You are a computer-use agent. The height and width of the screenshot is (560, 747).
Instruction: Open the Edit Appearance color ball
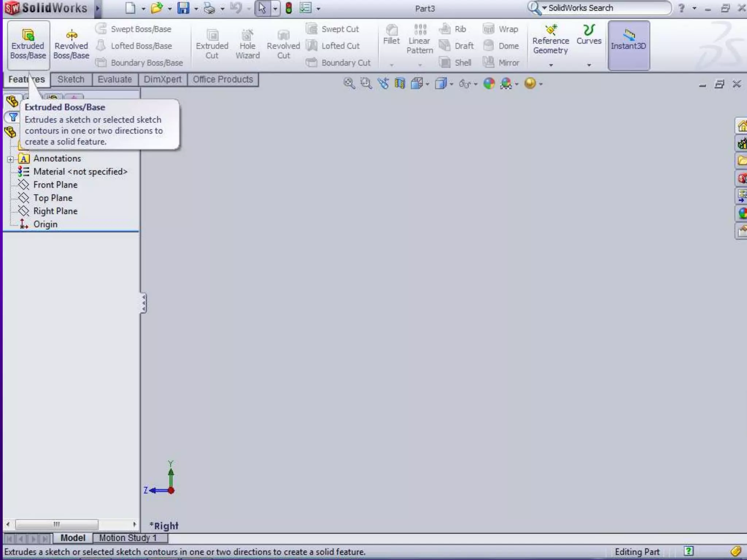[489, 83]
